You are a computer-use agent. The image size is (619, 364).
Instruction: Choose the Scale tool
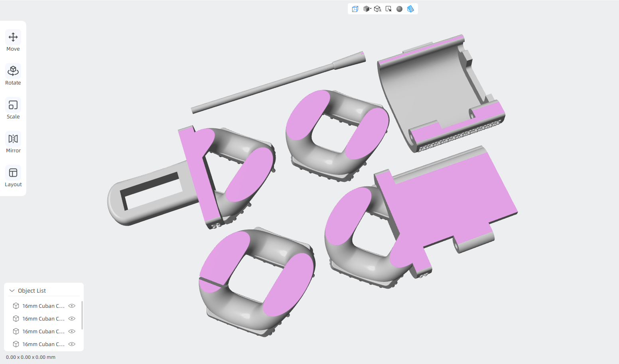13,109
